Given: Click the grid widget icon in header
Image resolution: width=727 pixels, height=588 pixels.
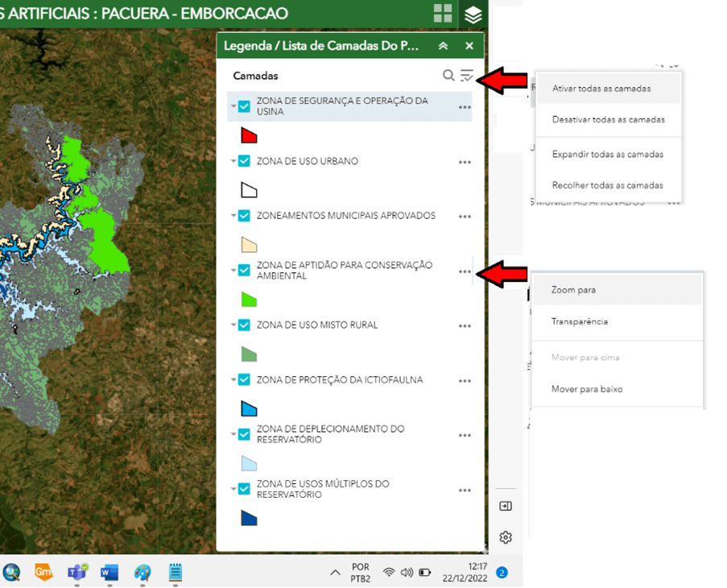Looking at the screenshot, I should pos(443,13).
